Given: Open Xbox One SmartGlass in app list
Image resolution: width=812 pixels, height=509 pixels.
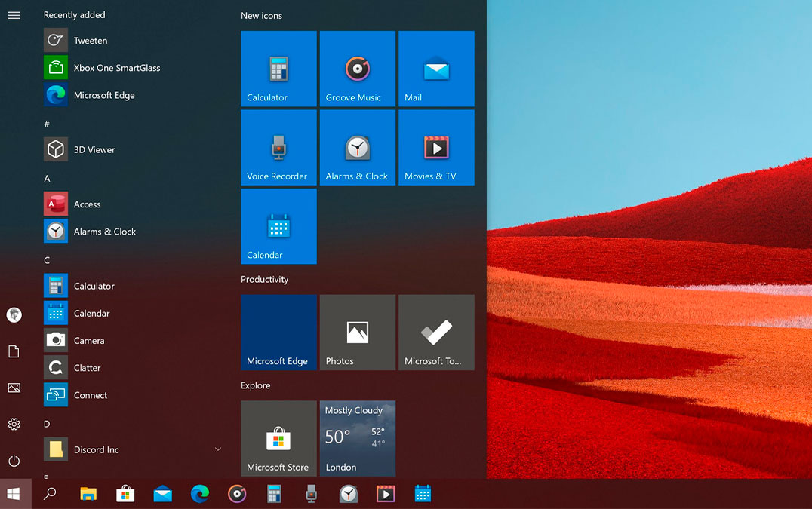Looking at the screenshot, I should (134, 68).
